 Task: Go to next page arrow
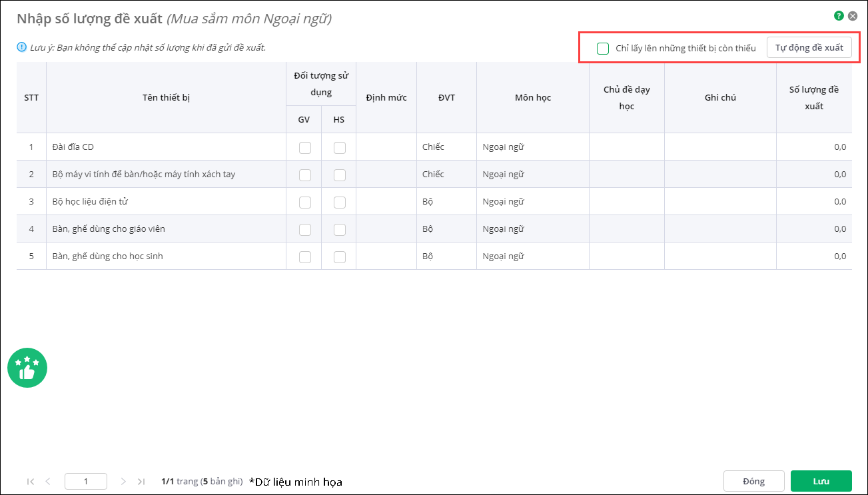(123, 481)
